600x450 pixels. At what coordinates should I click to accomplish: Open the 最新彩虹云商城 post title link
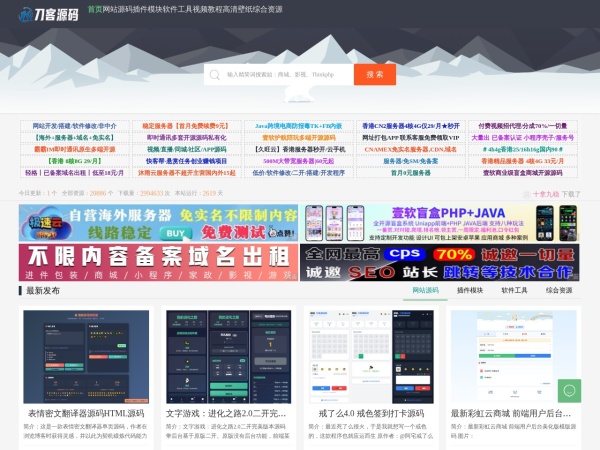pos(511,412)
